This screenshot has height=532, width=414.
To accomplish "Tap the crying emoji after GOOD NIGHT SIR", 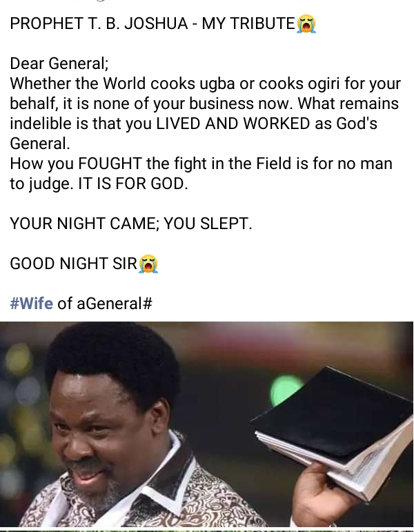I will (x=148, y=264).
